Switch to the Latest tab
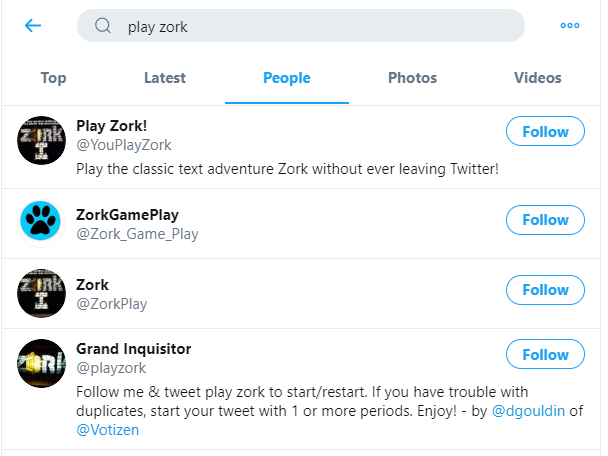The width and height of the screenshot is (608, 456). pos(165,78)
